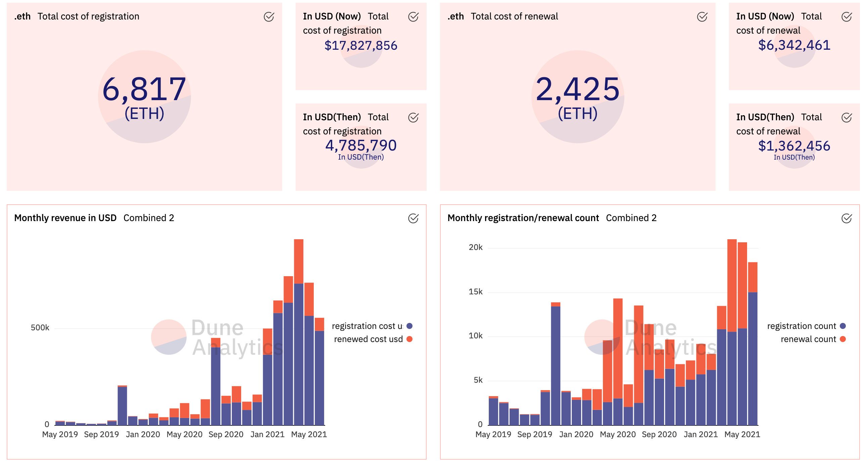The image size is (868, 461).
Task: Click checkmark icon on Monthly registration/renewal count chart
Action: [847, 218]
